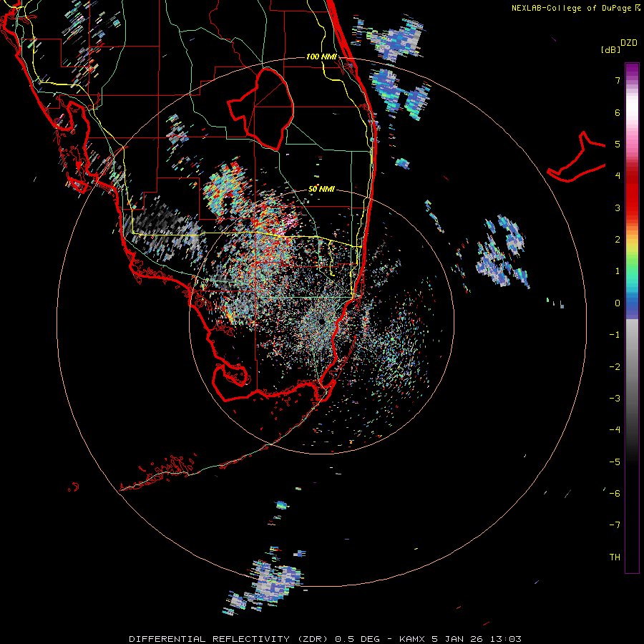Click Lake Okeechobee red outline on map

pyautogui.click(x=260, y=109)
